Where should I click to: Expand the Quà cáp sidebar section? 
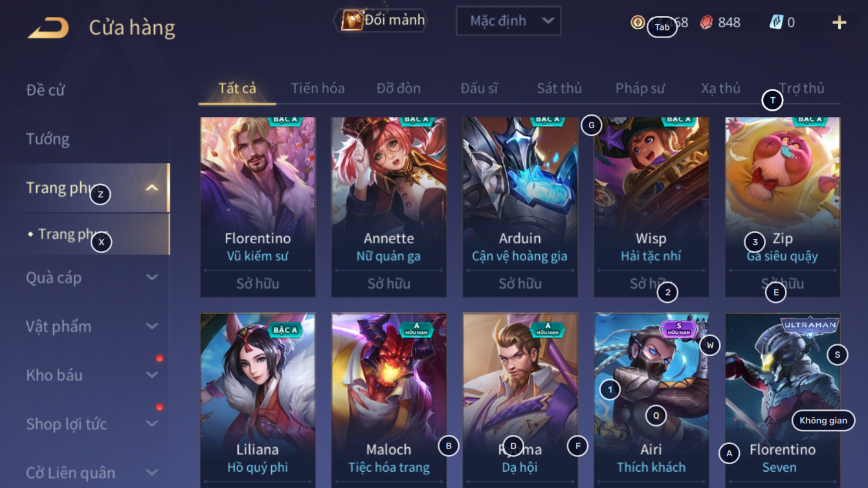click(152, 278)
